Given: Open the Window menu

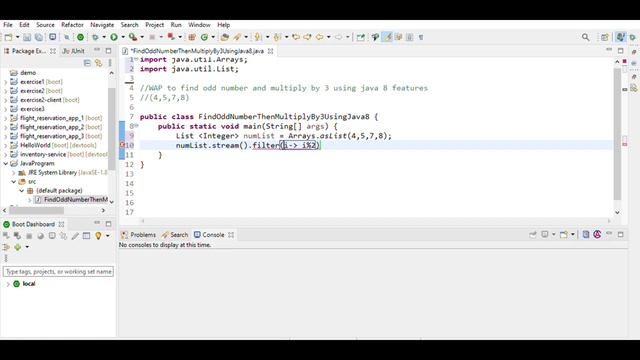Looking at the screenshot, I should click(x=199, y=25).
